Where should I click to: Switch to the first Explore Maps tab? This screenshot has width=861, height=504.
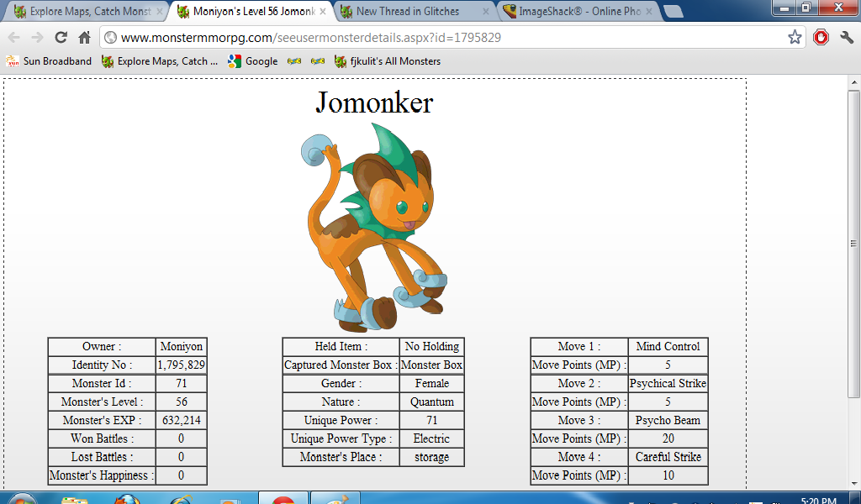point(82,12)
